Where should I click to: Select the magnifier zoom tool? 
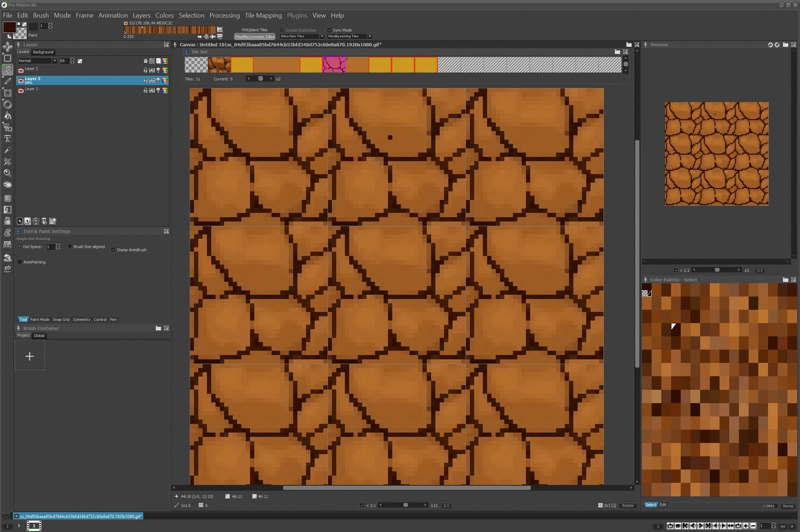[x=7, y=173]
